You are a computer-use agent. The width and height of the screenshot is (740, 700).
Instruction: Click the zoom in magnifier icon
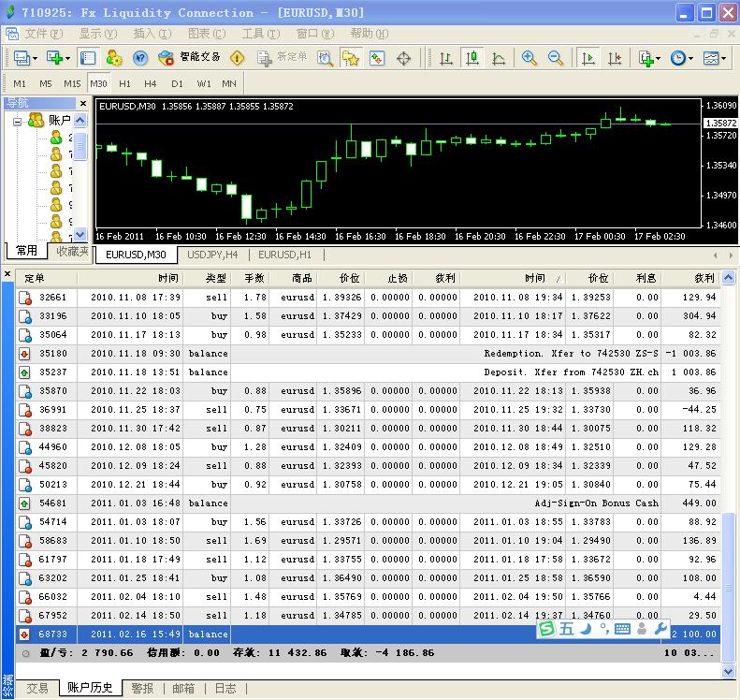(x=530, y=58)
